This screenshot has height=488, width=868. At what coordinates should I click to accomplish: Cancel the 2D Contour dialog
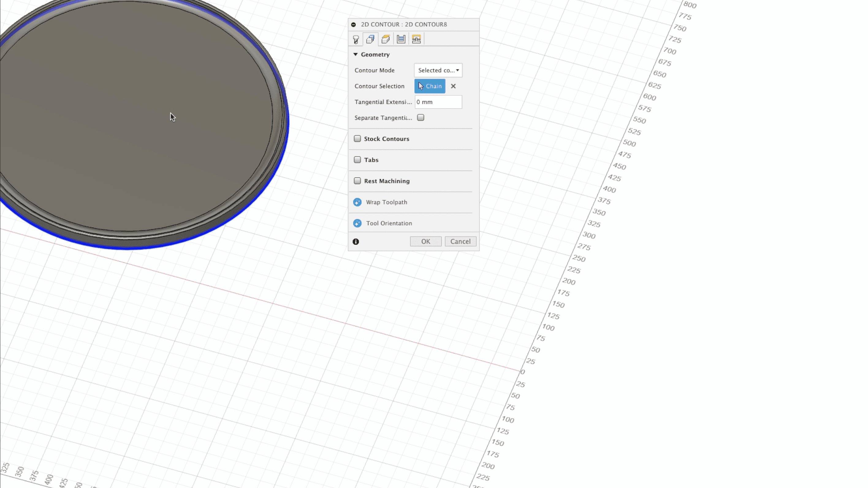460,241
